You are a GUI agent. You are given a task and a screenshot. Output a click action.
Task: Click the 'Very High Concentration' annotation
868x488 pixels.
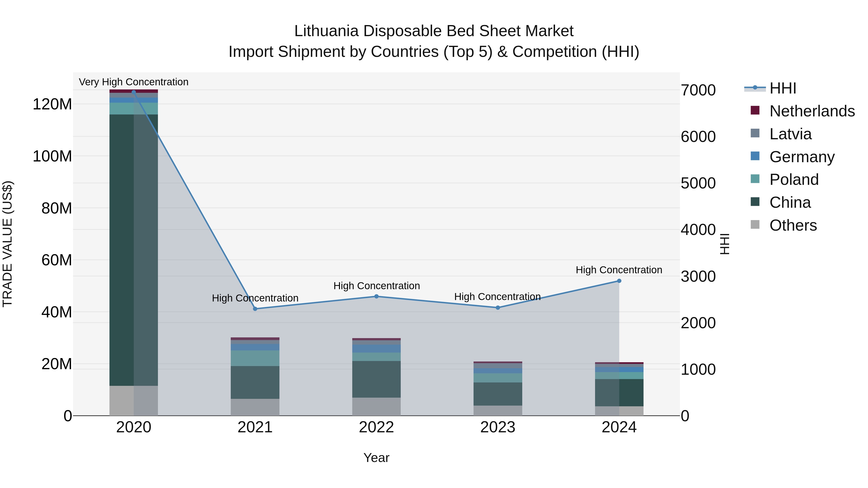134,82
